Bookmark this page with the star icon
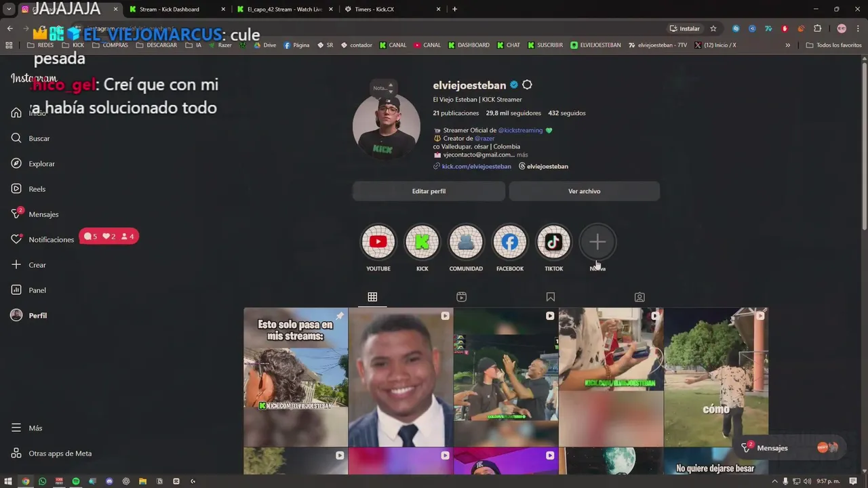868x488 pixels. (713, 28)
